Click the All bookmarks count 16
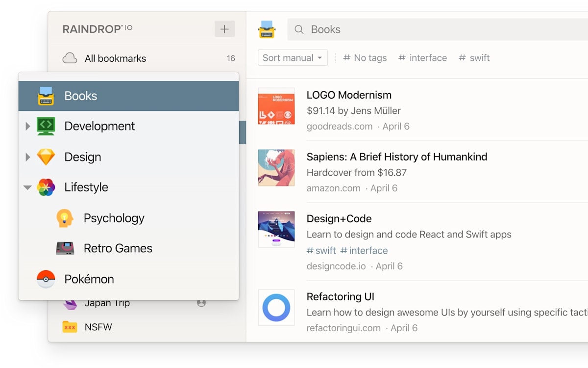The image size is (588, 368). [x=231, y=58]
